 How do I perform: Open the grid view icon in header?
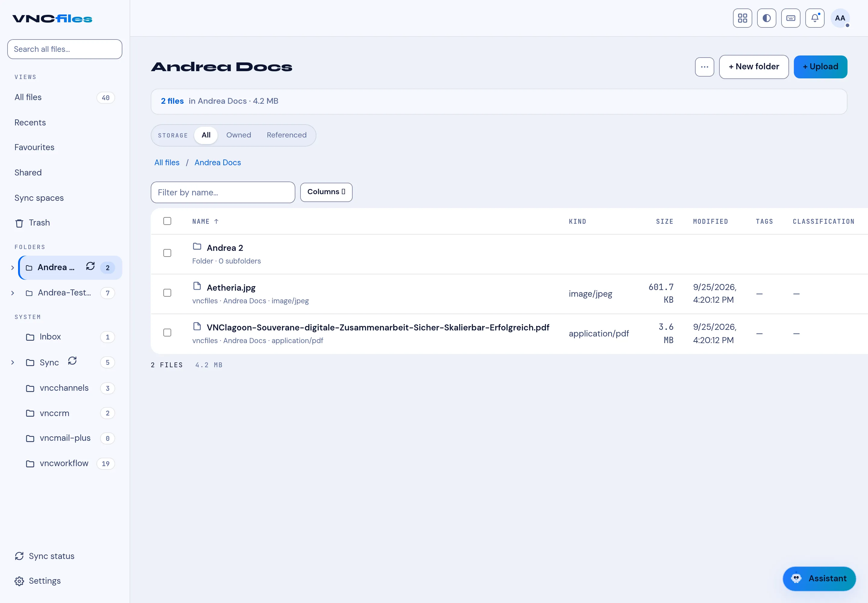click(x=742, y=18)
